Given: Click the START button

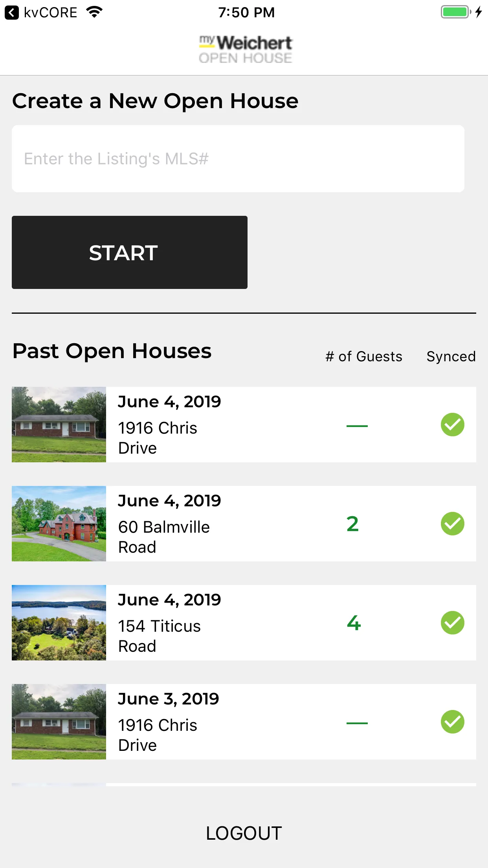Looking at the screenshot, I should (x=130, y=252).
